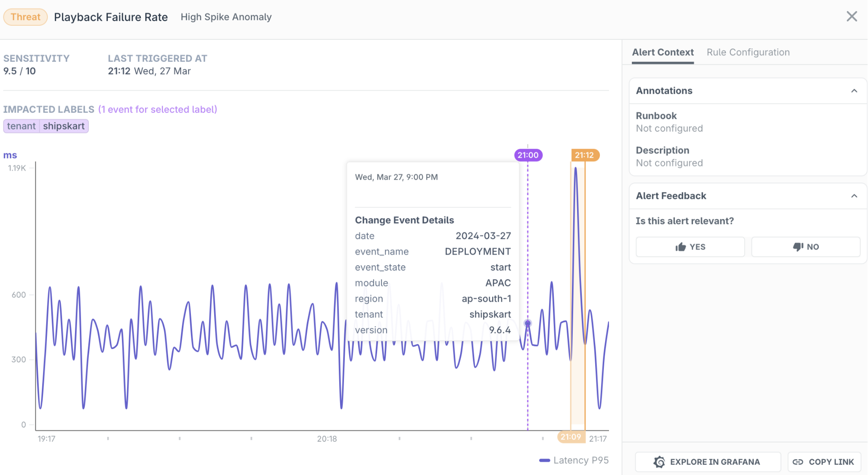Collapse the Alert Feedback section

(x=854, y=196)
